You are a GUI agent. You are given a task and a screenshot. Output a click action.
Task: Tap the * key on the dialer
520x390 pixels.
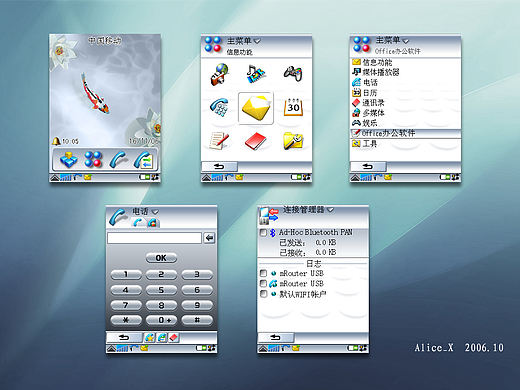pyautogui.click(x=126, y=320)
